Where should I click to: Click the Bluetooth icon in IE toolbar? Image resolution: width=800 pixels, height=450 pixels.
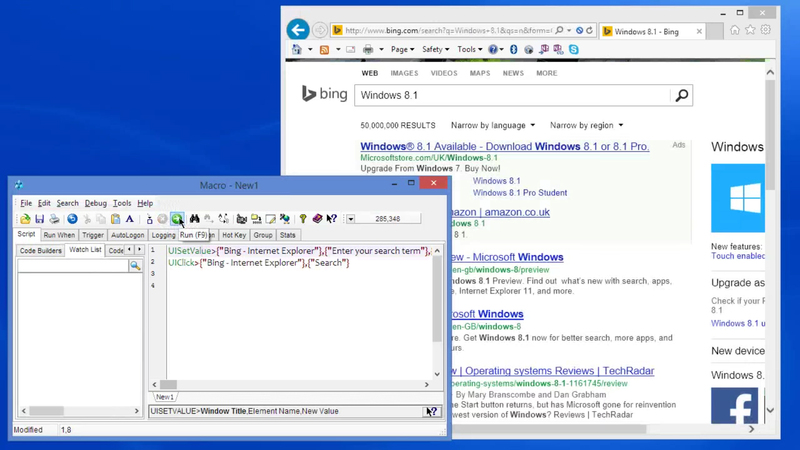(x=514, y=49)
